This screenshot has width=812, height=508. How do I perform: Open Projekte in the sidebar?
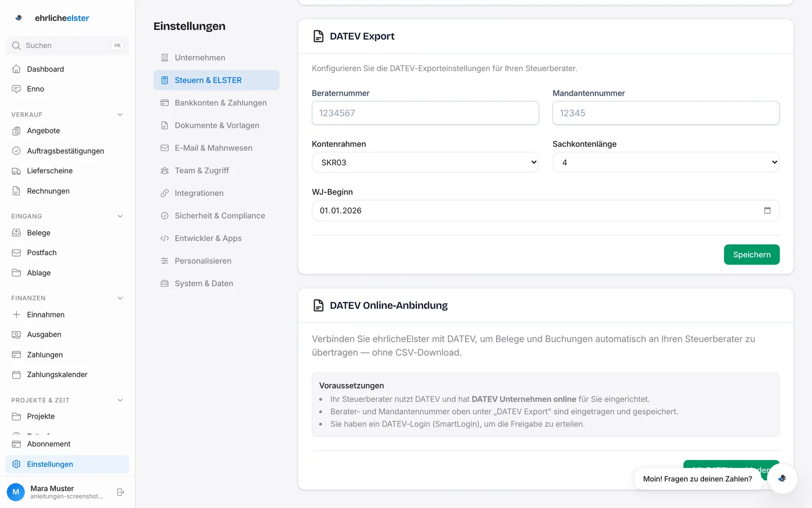click(67, 416)
